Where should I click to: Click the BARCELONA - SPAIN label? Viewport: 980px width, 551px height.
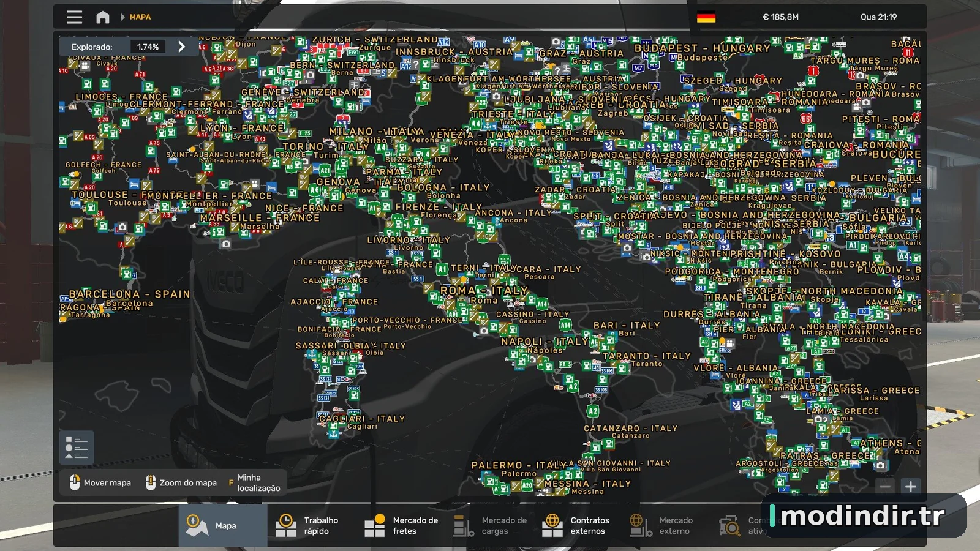[x=129, y=294]
